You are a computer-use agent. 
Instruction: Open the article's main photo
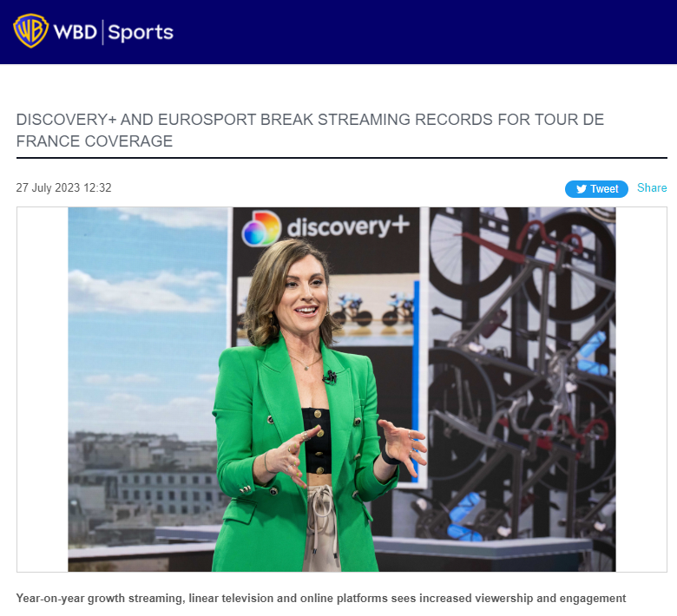tap(341, 390)
